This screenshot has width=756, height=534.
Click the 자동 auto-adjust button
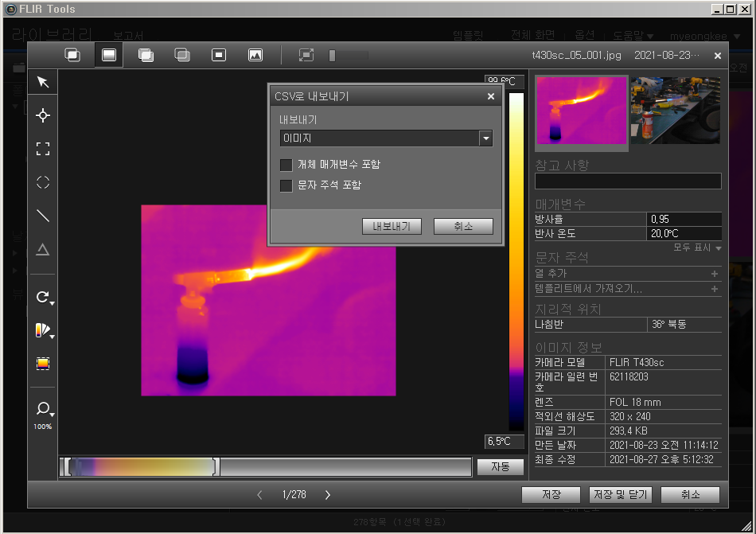click(500, 467)
